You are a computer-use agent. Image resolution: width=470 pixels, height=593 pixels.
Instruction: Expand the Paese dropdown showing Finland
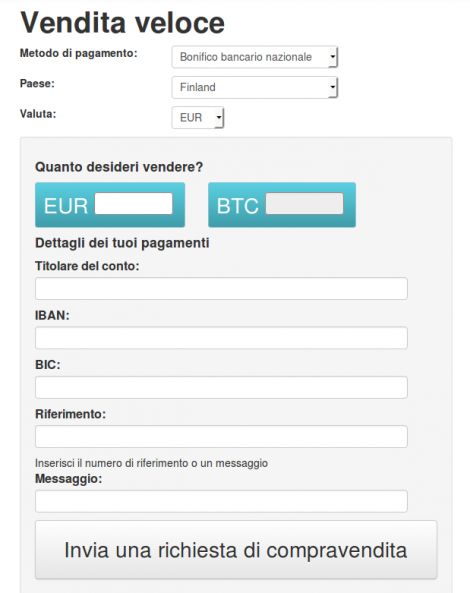pos(254,87)
